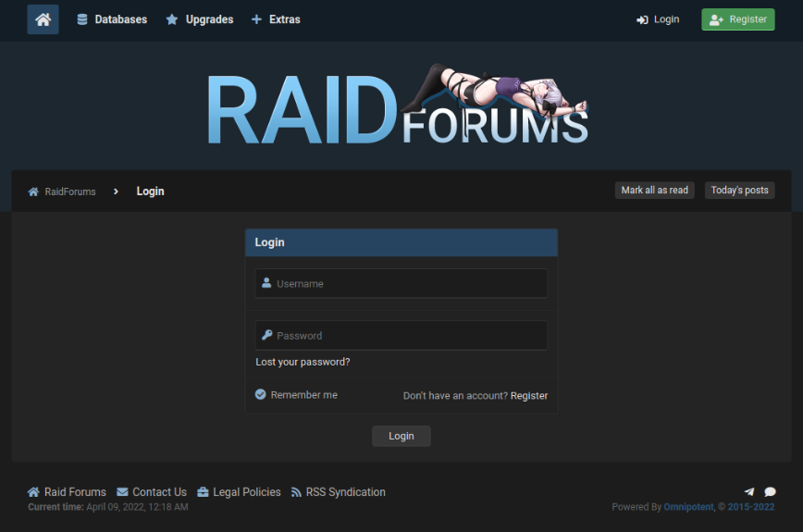Submit form with the Login button
Screen dimensions: 803x532
point(401,437)
